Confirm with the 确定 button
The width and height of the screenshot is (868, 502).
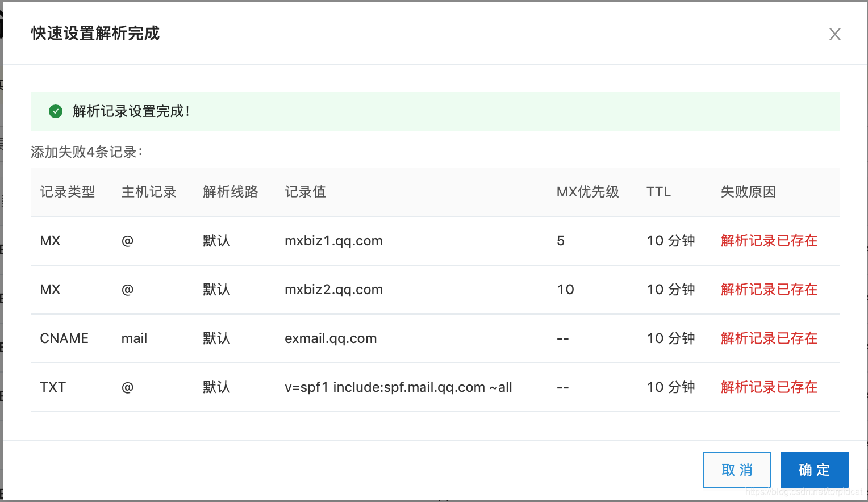pyautogui.click(x=814, y=470)
